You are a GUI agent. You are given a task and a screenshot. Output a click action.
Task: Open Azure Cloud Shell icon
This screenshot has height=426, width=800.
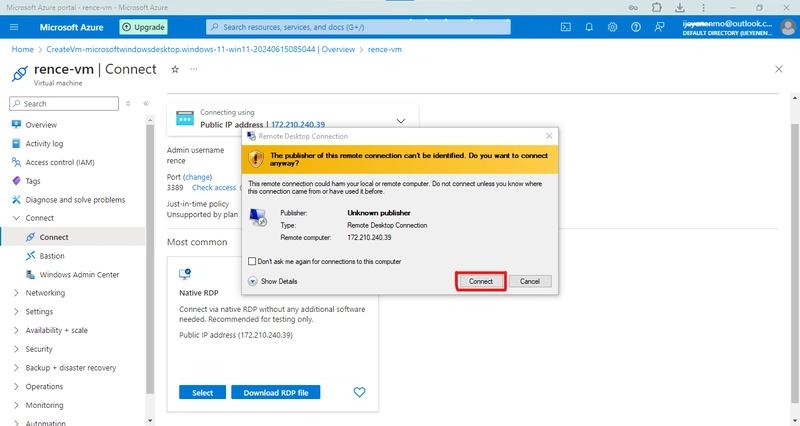tap(565, 27)
